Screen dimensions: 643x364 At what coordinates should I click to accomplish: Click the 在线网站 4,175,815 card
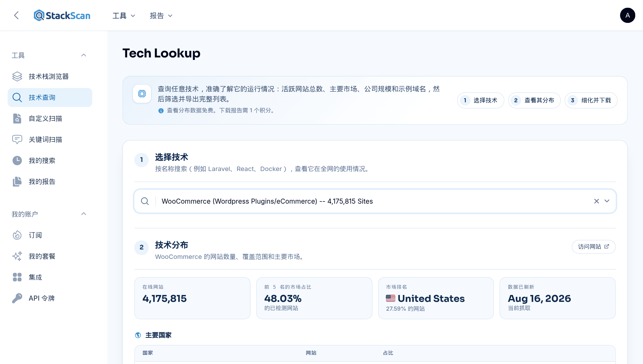point(192,298)
